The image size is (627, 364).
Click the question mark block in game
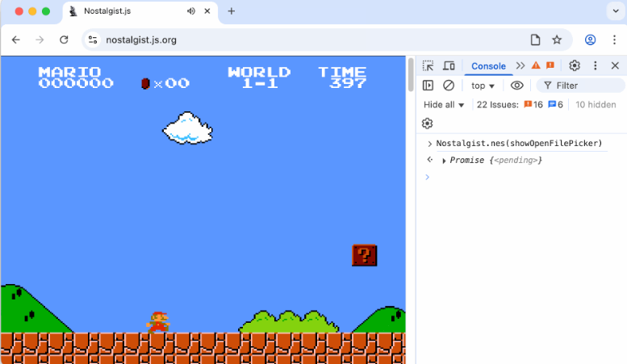pos(364,255)
